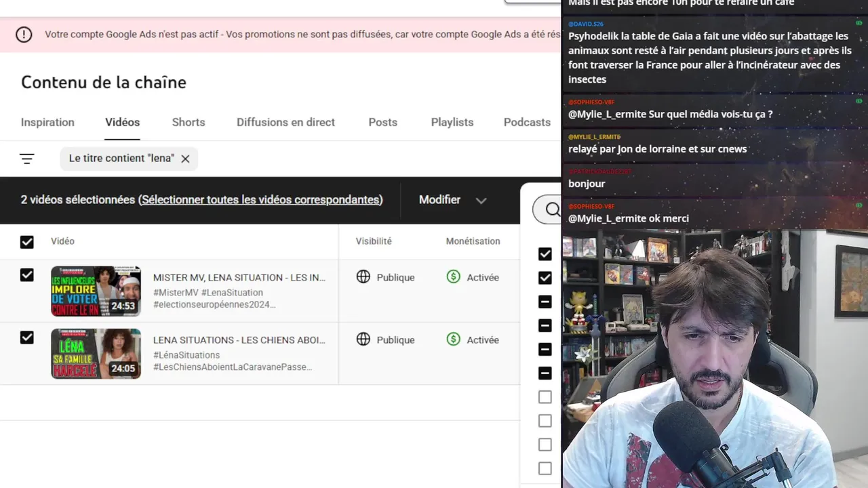Click the chat message 'relayé par Jon de lorraine'
Image resolution: width=868 pixels, height=488 pixels.
(657, 148)
